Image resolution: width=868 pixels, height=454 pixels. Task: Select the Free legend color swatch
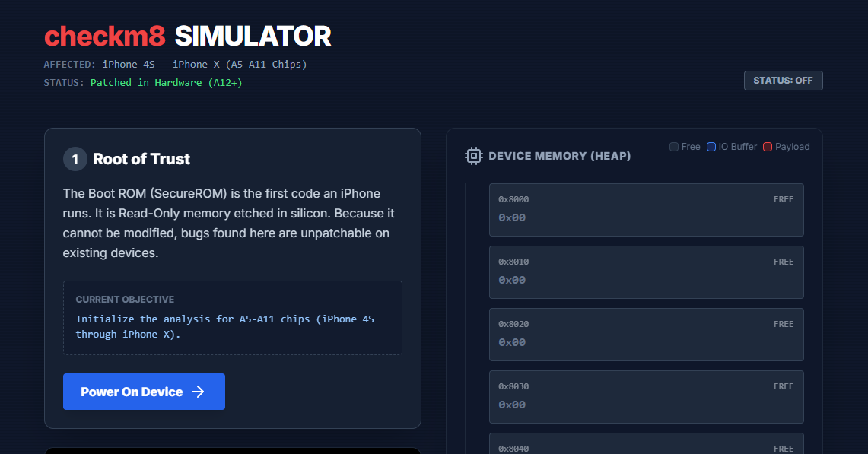point(674,147)
